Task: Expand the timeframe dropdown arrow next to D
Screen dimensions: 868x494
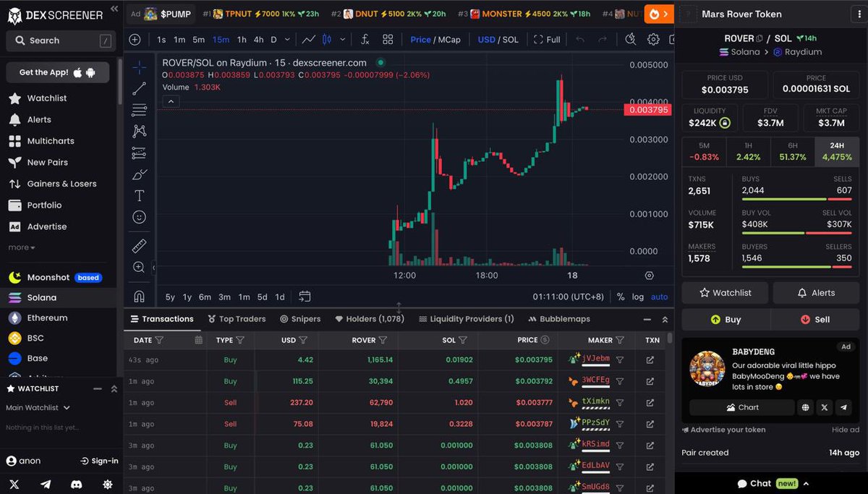Action: (288, 40)
